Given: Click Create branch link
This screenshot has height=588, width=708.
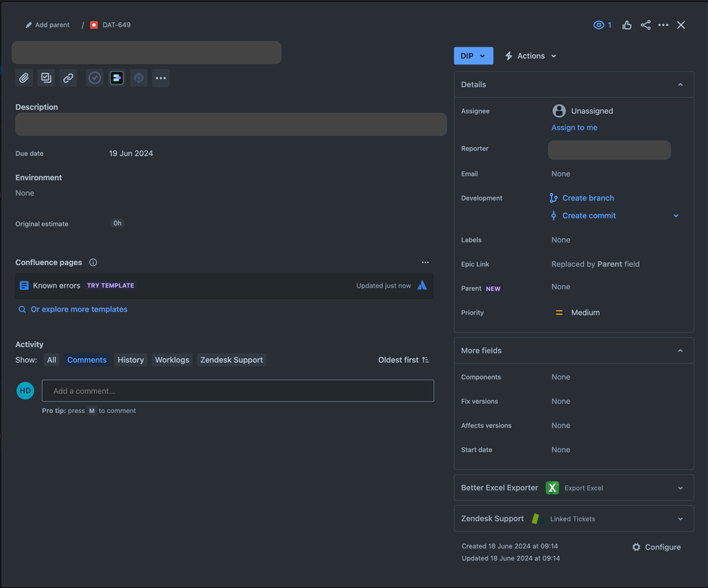Looking at the screenshot, I should click(588, 198).
